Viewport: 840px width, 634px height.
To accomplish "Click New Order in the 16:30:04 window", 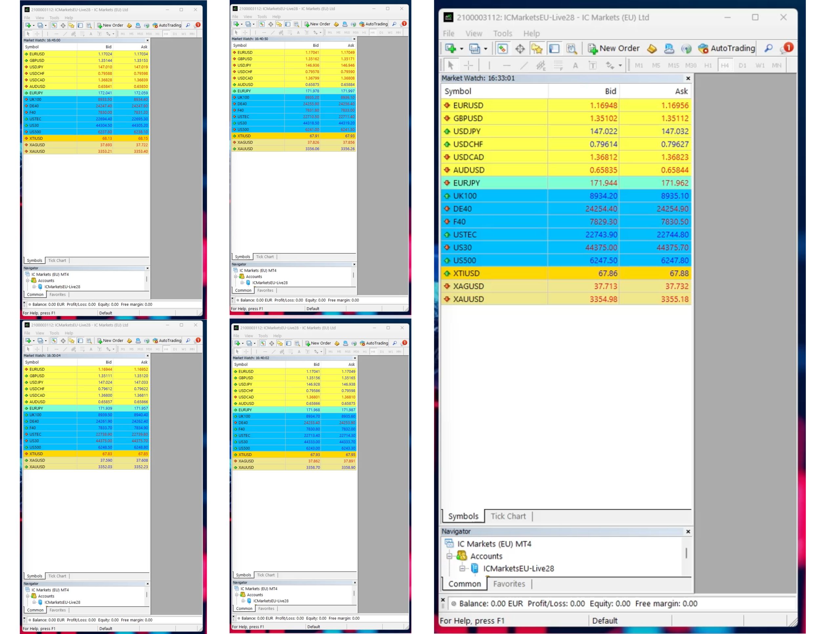I will point(110,341).
